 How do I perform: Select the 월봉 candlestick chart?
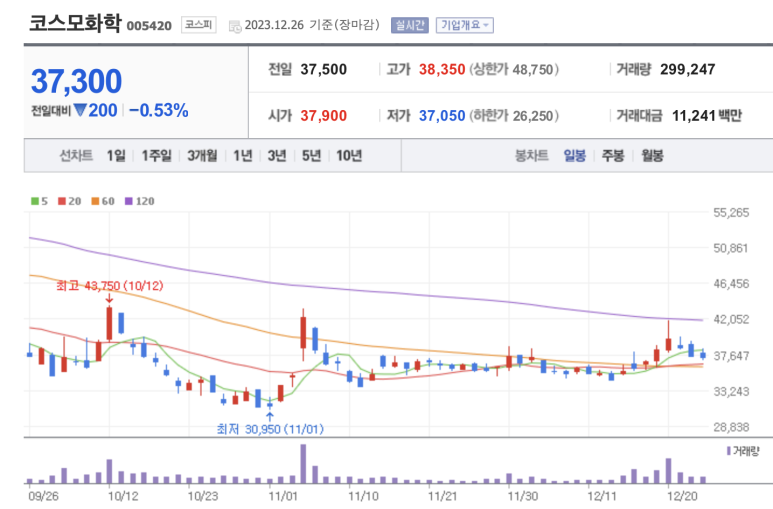click(652, 156)
